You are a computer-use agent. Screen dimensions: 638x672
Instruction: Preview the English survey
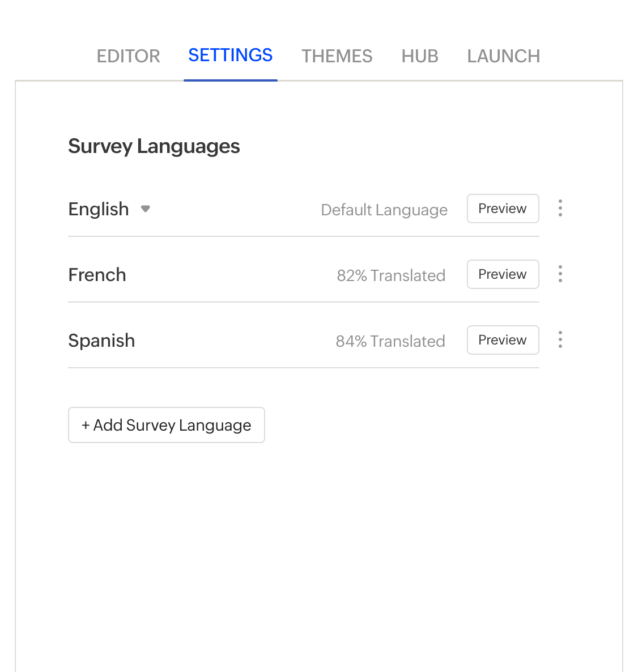point(503,209)
